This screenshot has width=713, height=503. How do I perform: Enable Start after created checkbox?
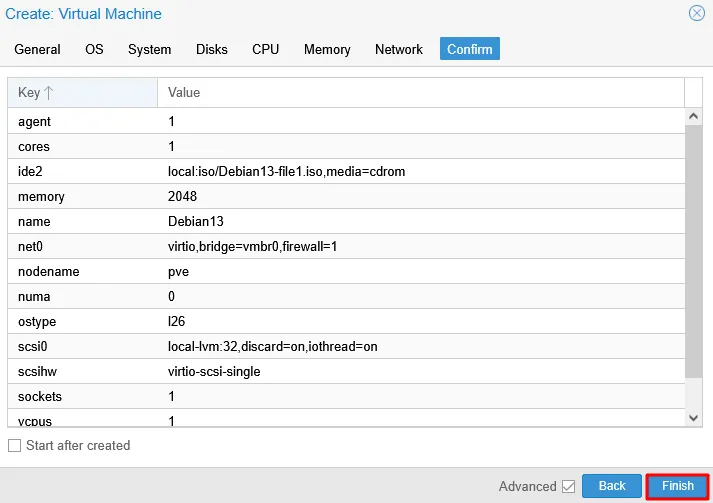[x=15, y=445]
